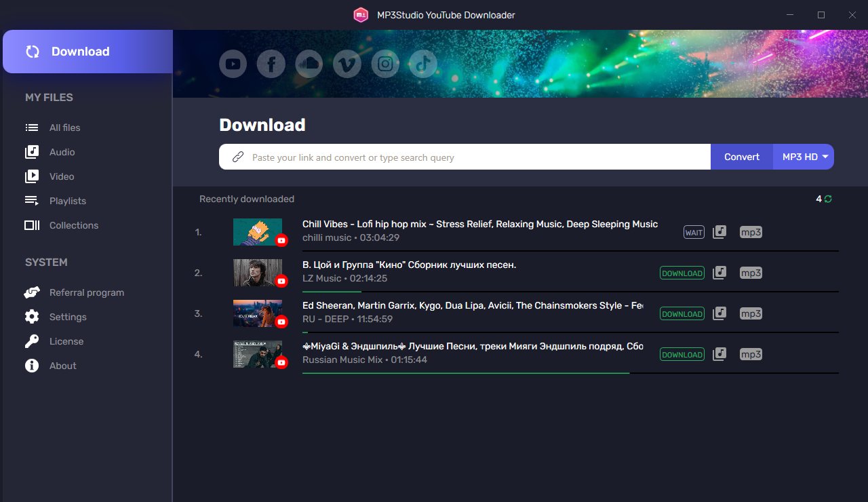The image size is (868, 502).
Task: Click the Settings gear icon
Action: [x=32, y=317]
